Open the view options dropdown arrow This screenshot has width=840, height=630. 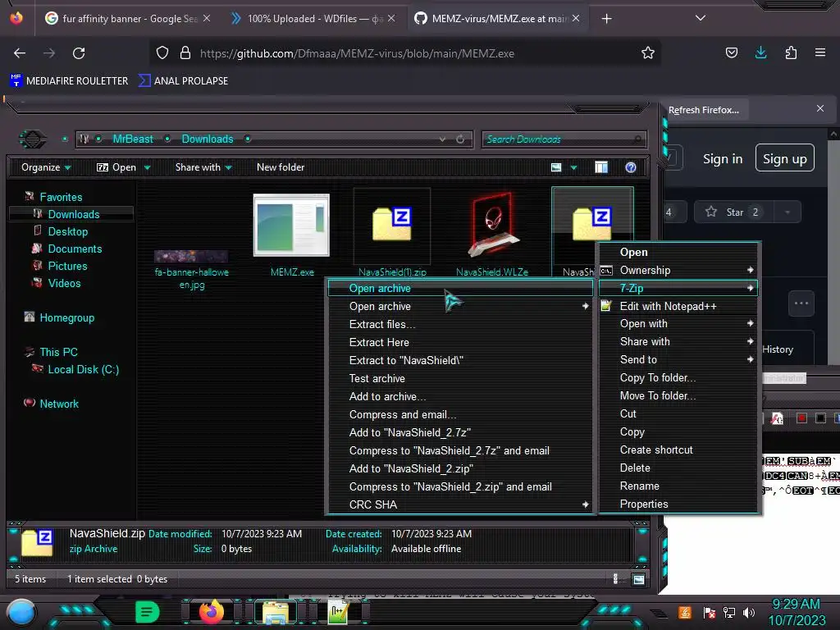click(x=573, y=168)
